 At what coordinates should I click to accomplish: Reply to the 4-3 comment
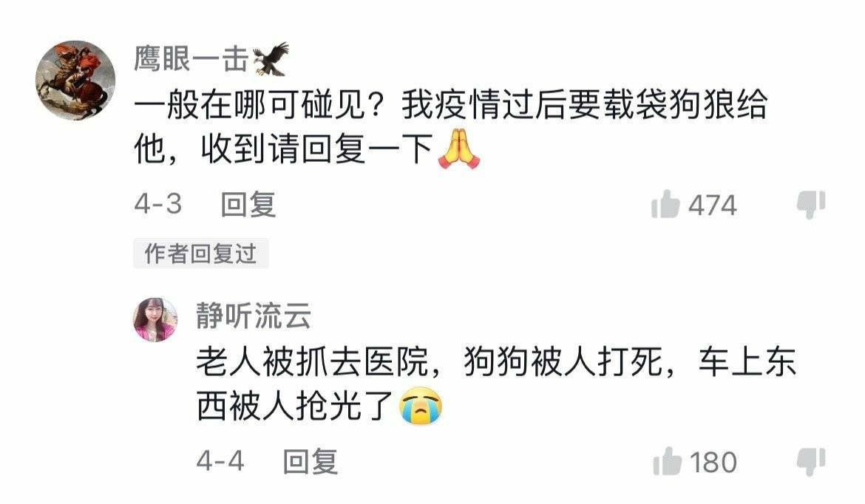[x=248, y=205]
